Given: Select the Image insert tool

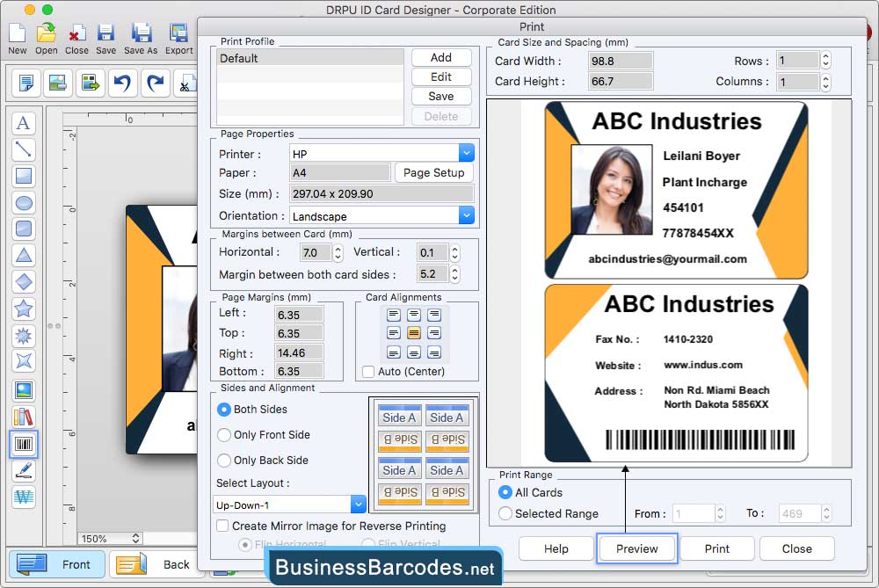Looking at the screenshot, I should (24, 390).
